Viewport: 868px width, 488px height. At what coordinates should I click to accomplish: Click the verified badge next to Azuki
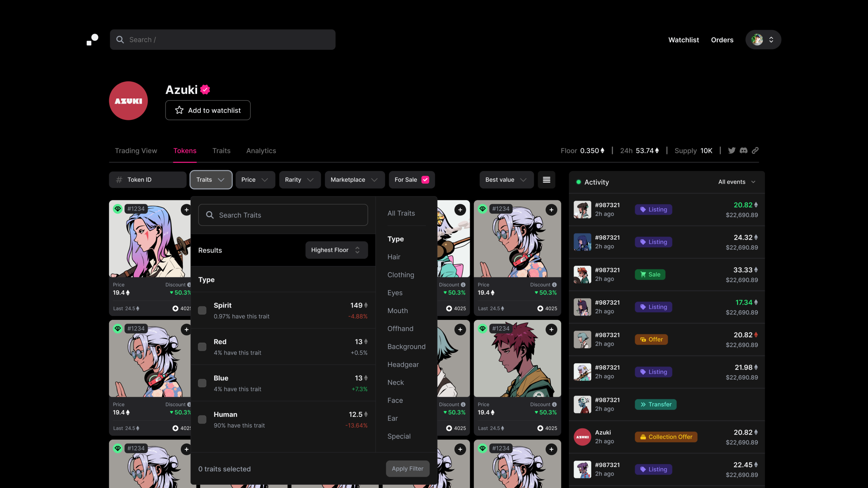tap(205, 90)
